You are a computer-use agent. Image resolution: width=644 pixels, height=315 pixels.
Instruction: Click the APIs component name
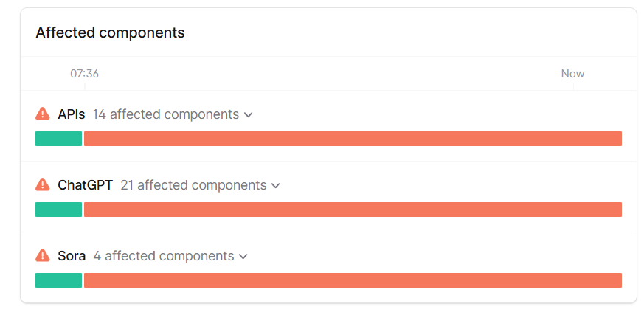click(x=72, y=114)
